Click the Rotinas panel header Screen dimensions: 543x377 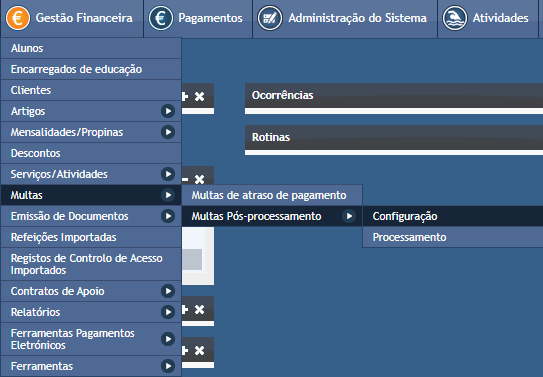point(394,137)
